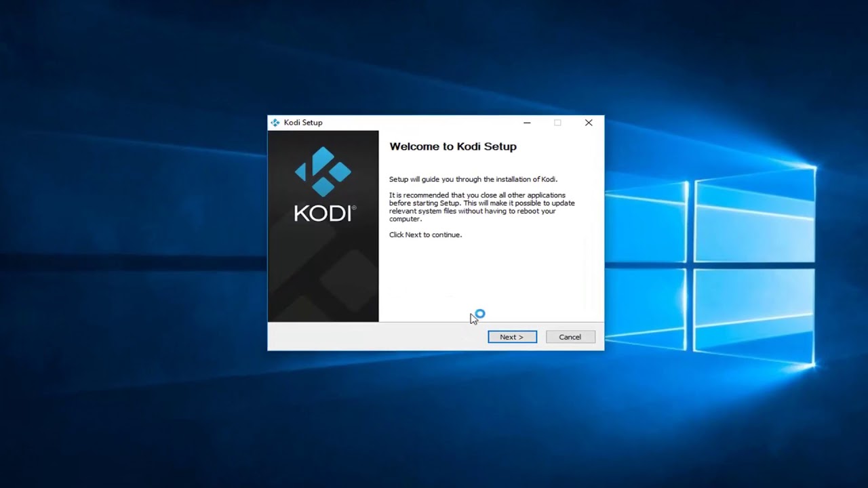Select the Welcome to Kodi Setup heading
868x488 pixels.
pos(453,146)
